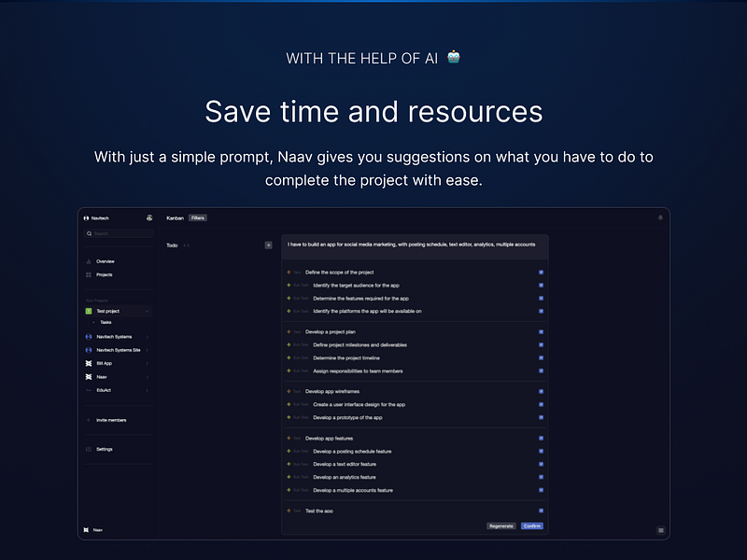747x560 pixels.
Task: Uncheck Develop a project plan
Action: point(541,331)
